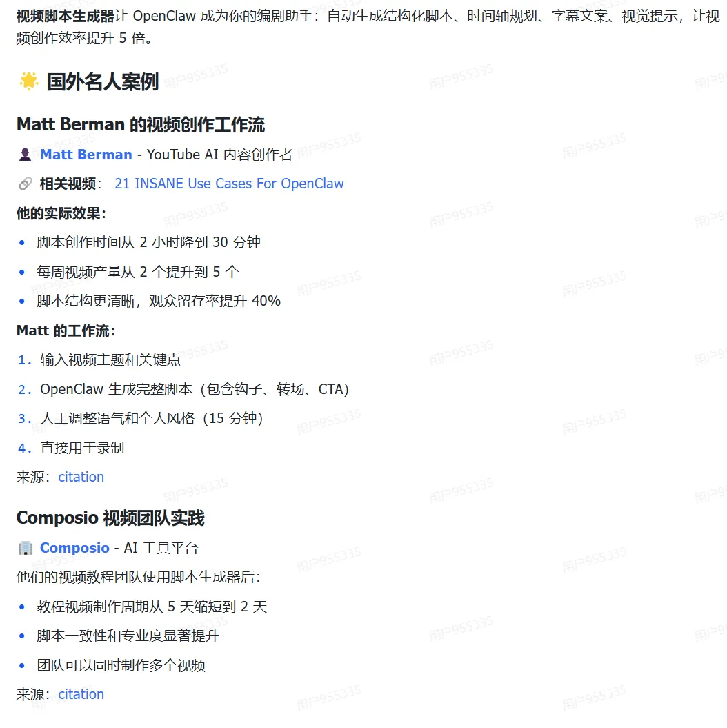
Task: Click bullet 教程视频制作周期从 5 天缩短到 2 天
Action: point(152,607)
